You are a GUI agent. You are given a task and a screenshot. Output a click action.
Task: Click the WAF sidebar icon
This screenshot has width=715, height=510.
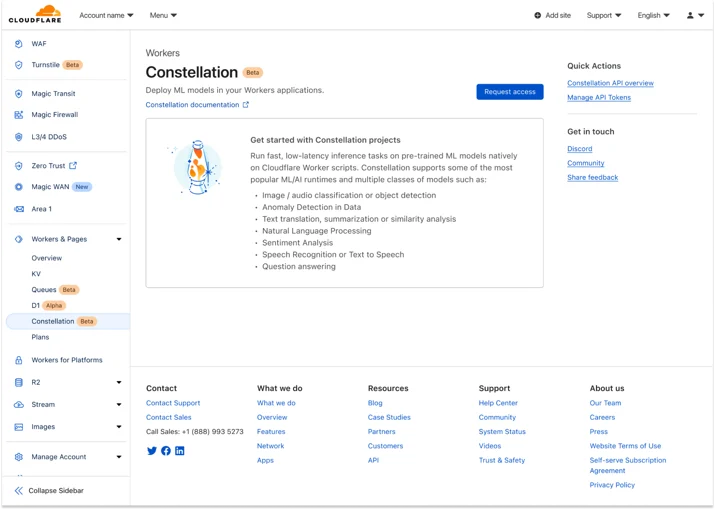[18, 44]
